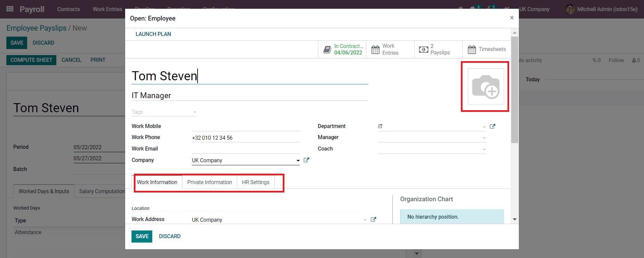Click the LAUNCH PLAN button

153,34
